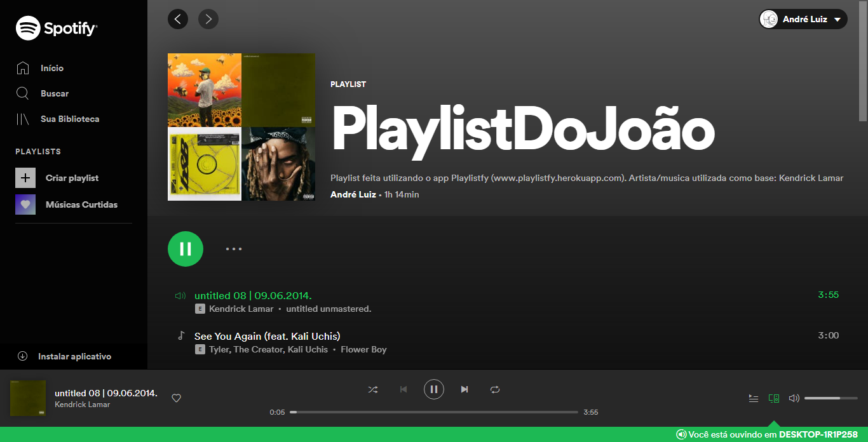Skip to the next track
Image resolution: width=868 pixels, height=442 pixels.
(x=465, y=389)
